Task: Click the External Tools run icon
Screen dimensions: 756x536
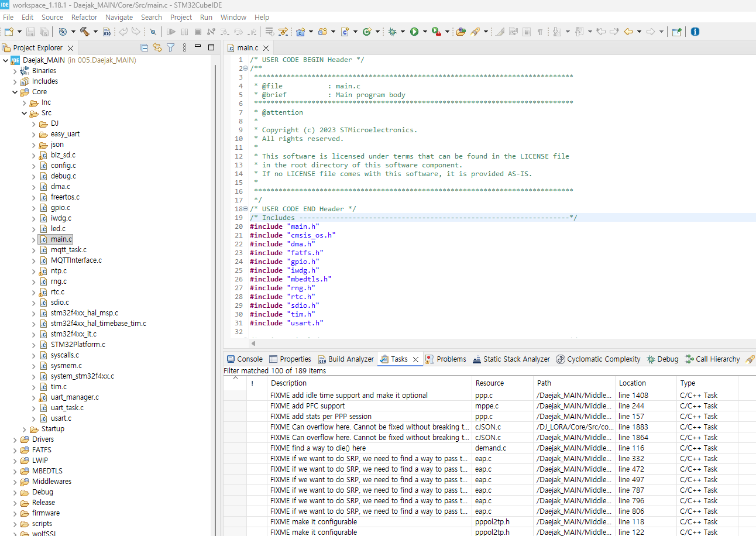Action: (x=437, y=32)
